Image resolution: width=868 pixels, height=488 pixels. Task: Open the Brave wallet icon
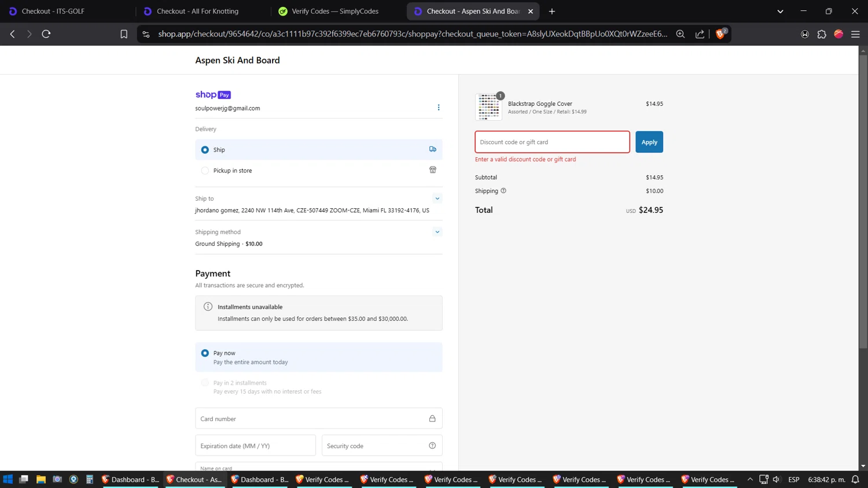click(x=805, y=34)
